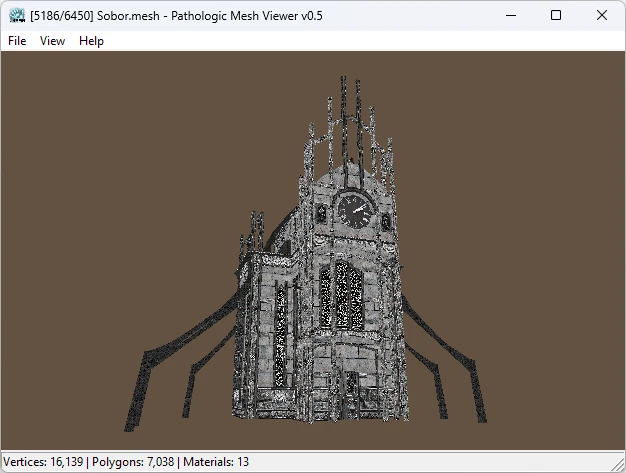Open the Help menu
Viewport: 626px width, 473px height.
coord(91,41)
